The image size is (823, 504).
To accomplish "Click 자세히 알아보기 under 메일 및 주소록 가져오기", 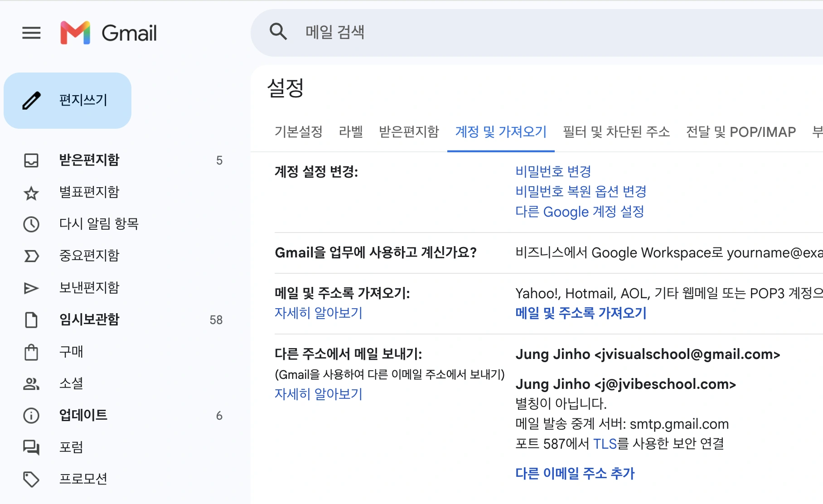I will [x=319, y=313].
